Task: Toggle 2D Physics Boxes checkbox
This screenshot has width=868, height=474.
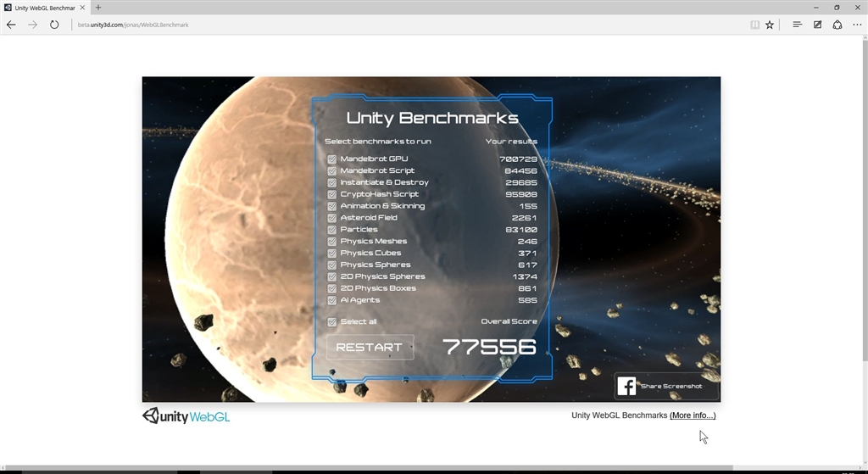Action: (332, 288)
